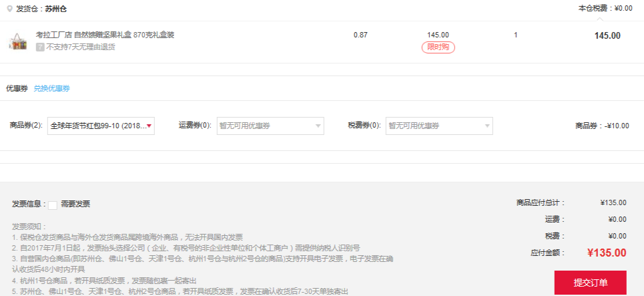This screenshot has width=644, height=296.
Task: Click the 限时购 tag
Action: [438, 47]
